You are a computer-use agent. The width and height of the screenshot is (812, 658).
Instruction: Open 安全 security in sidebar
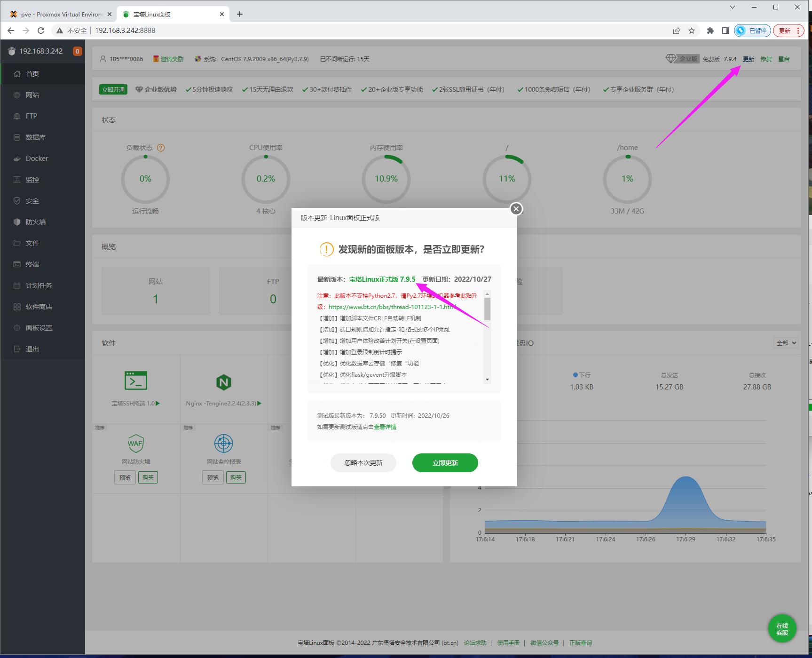point(43,201)
